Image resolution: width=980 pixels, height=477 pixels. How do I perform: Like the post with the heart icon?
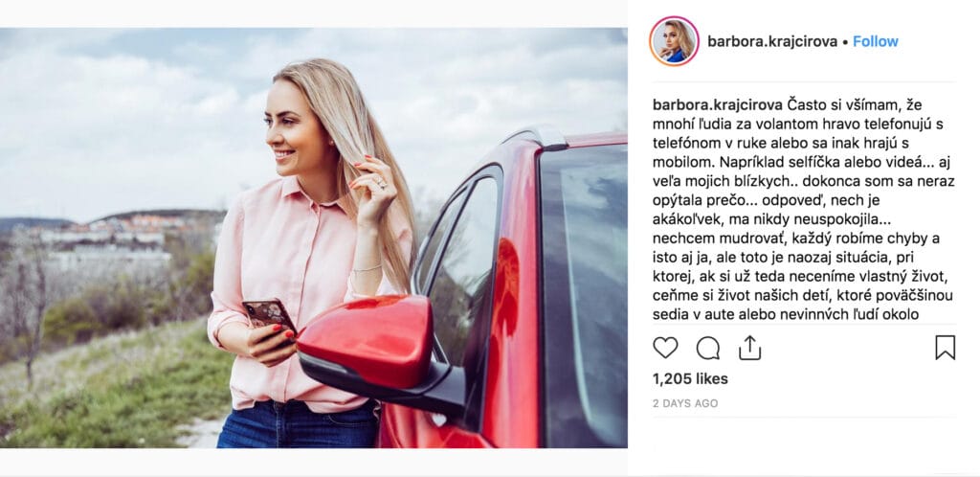click(665, 348)
